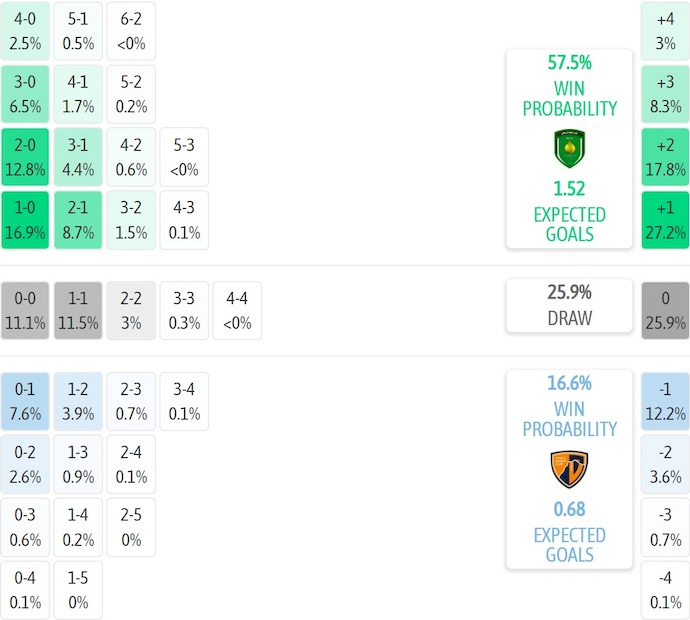Click the 2-1 scoreline tile
This screenshot has width=690, height=620.
coord(78,220)
